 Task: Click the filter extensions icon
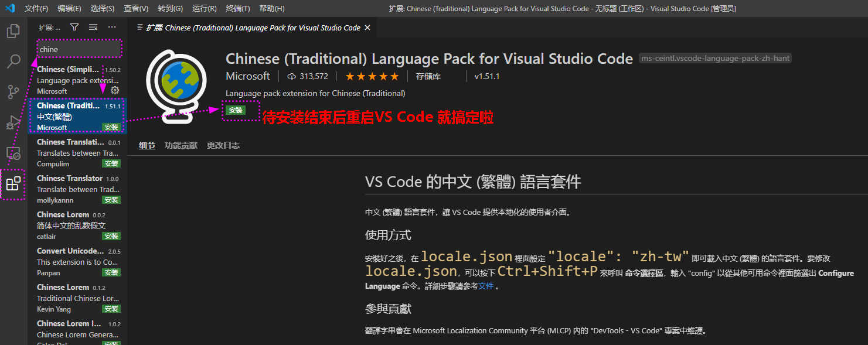(74, 27)
